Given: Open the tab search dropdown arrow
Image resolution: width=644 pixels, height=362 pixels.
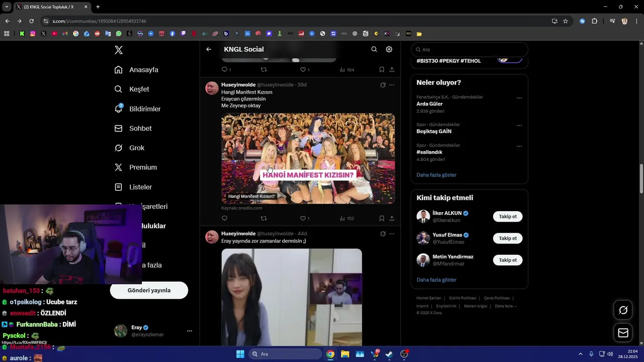Looking at the screenshot, I should (7, 7).
